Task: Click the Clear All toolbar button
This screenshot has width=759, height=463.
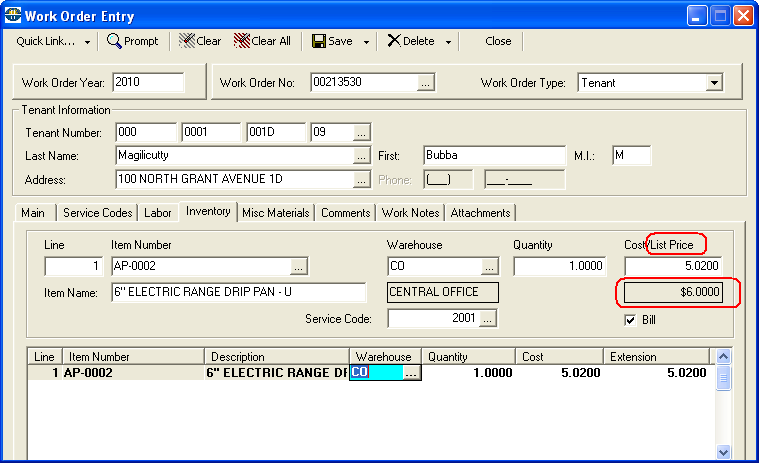Action: coord(262,41)
